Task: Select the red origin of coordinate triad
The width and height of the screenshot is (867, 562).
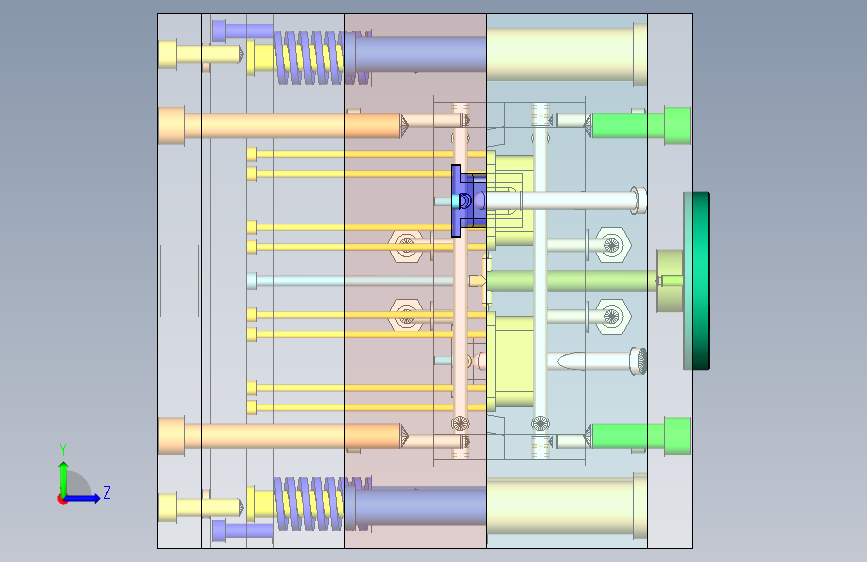Action: click(62, 499)
